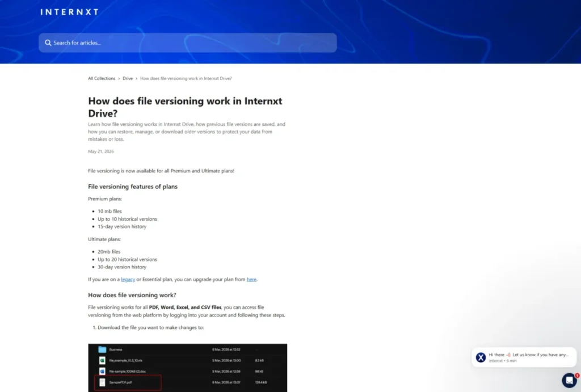Click the '10 mb files' bullet
Image resolution: width=581 pixels, height=392 pixels.
point(110,211)
